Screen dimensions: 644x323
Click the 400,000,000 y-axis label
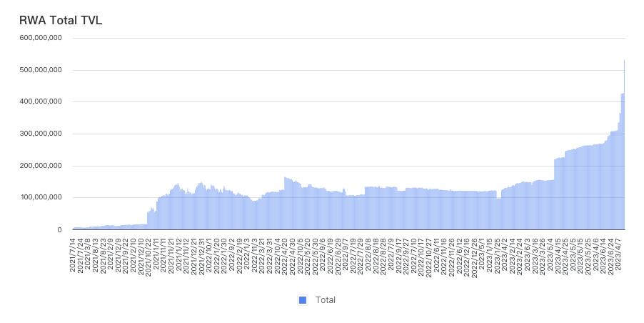(x=41, y=101)
